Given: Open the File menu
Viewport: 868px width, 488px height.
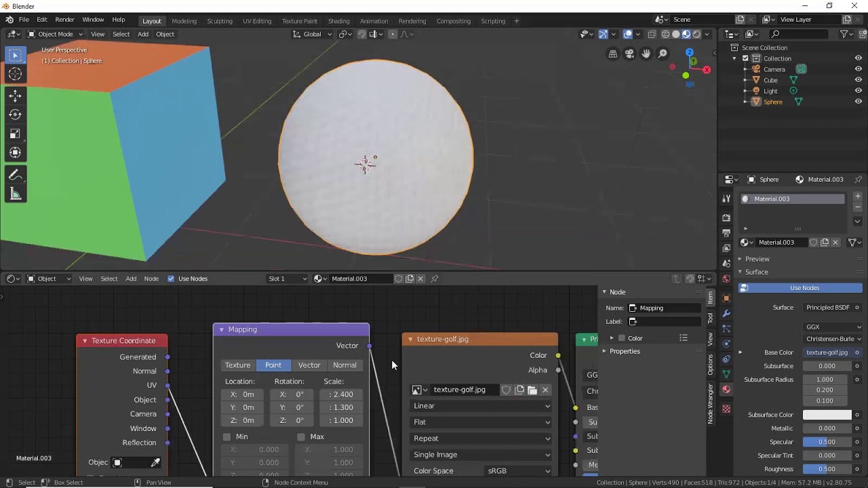Looking at the screenshot, I should coord(24,20).
